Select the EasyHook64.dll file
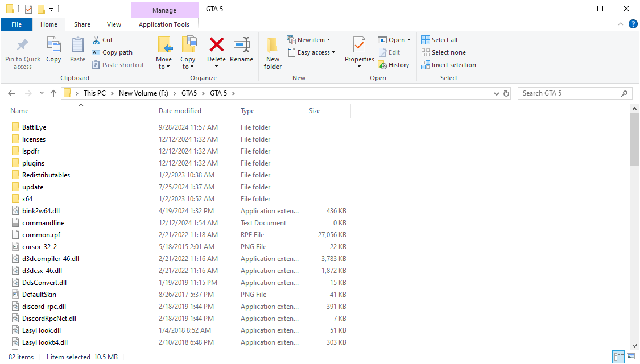The width and height of the screenshot is (640, 364). 45,342
